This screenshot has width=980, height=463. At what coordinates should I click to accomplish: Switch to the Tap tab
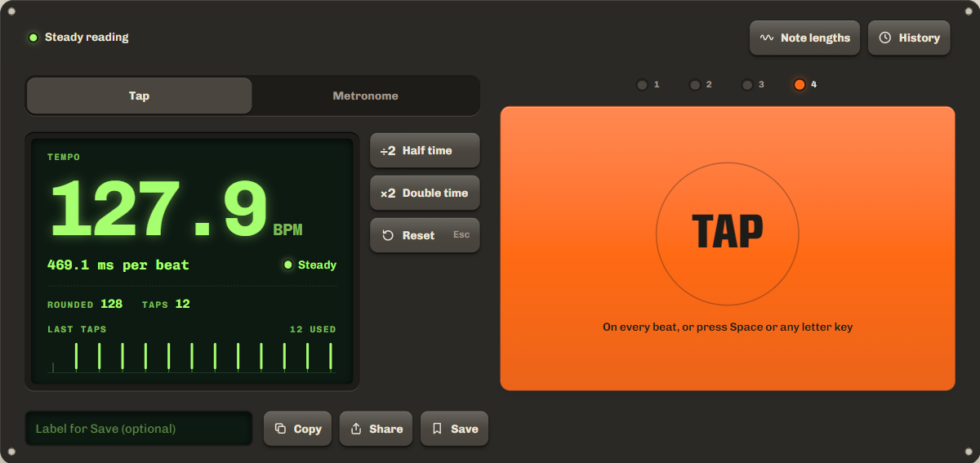click(139, 96)
